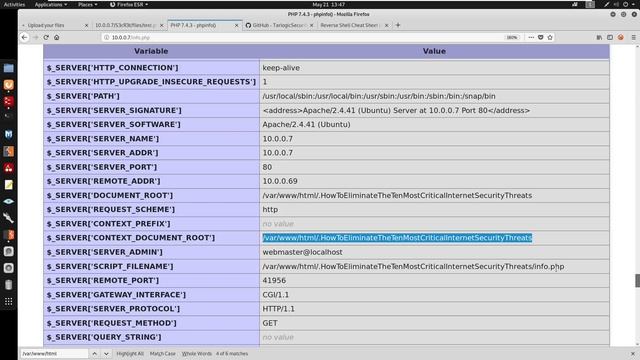Click the forward navigation arrow

(x=36, y=37)
